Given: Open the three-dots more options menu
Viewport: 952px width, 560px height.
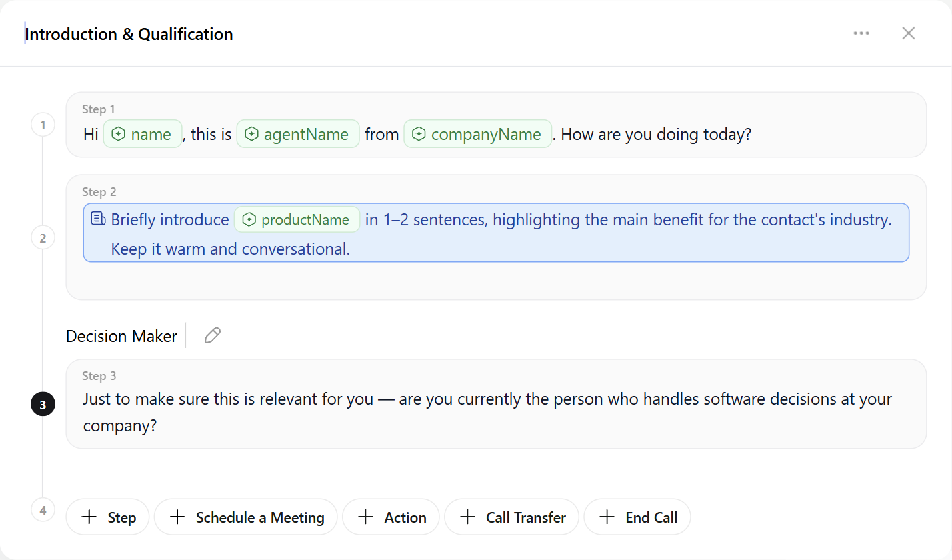Looking at the screenshot, I should pyautogui.click(x=861, y=33).
